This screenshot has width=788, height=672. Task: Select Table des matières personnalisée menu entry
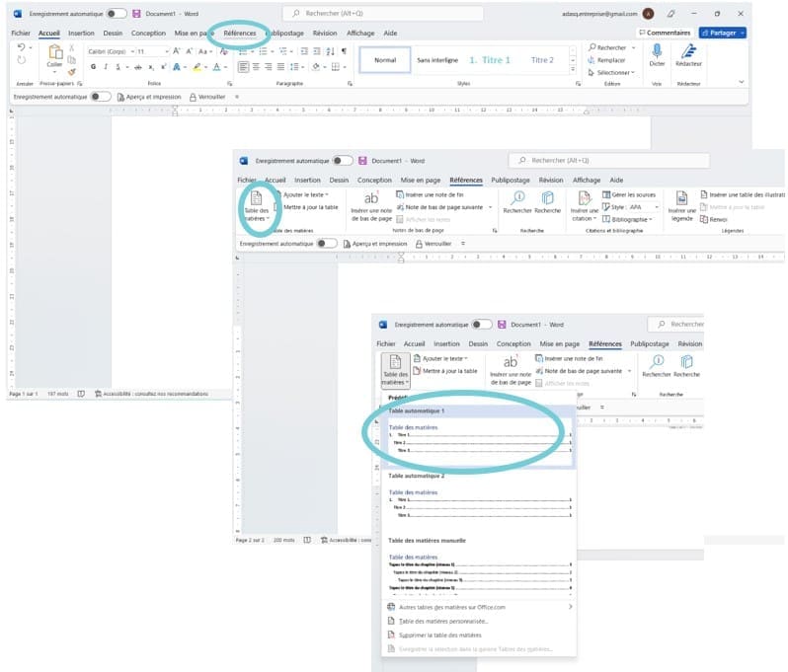[x=438, y=622]
